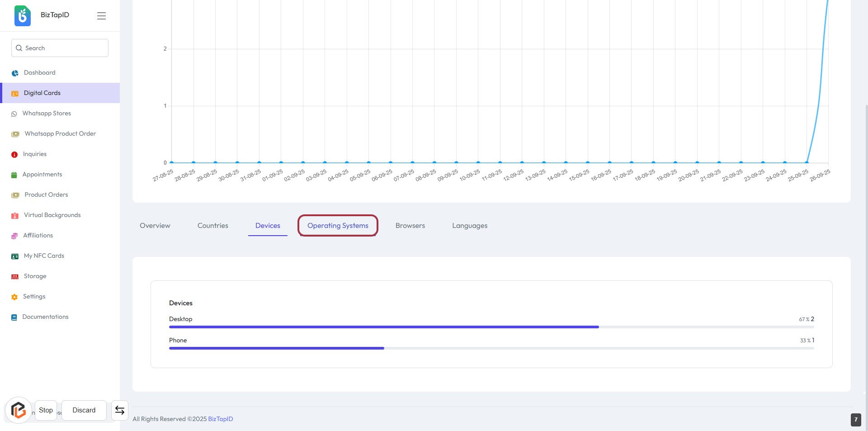This screenshot has height=431, width=868.
Task: Click the Settings gear icon
Action: [x=14, y=297]
